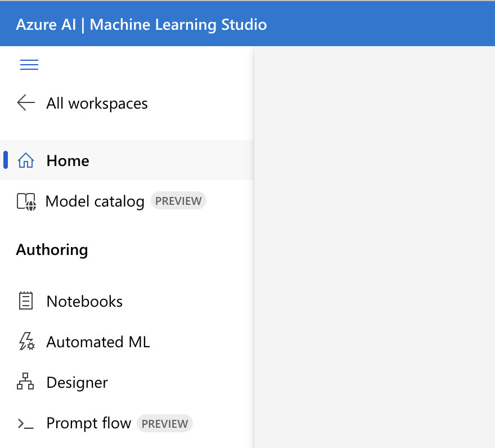Click the back arrow icon beside All workspaces

point(25,103)
